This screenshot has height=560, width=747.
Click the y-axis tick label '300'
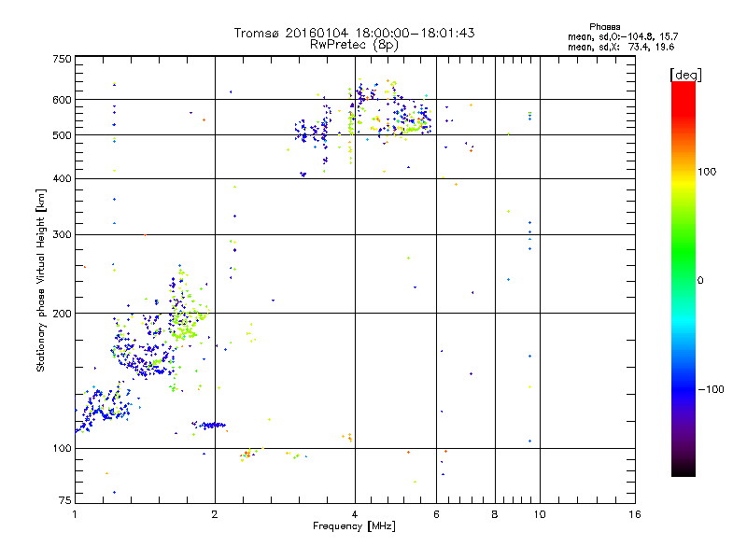(62, 234)
